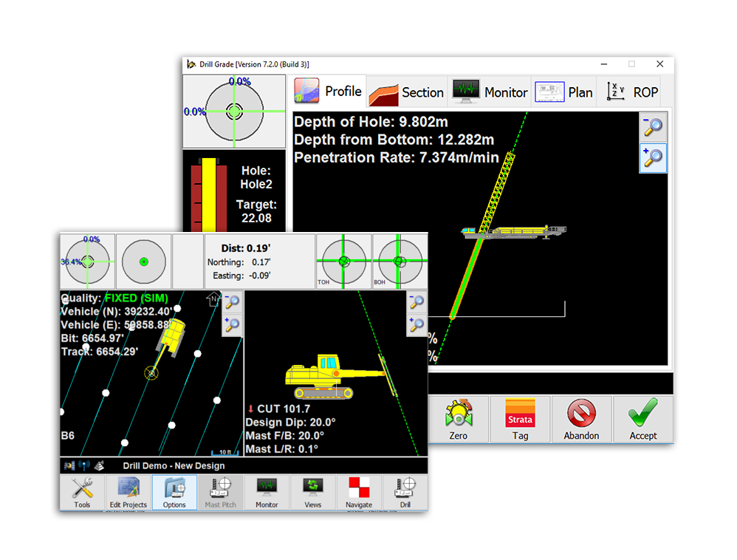
Task: Open the Monitor tab in Drill Grade
Action: (490, 92)
